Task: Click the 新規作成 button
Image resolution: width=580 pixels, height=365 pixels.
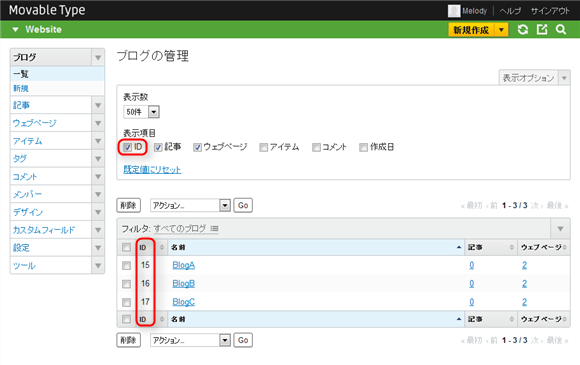Action: tap(472, 30)
